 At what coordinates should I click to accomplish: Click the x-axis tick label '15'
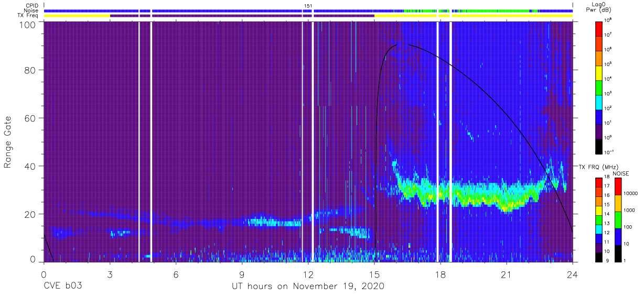point(374,274)
